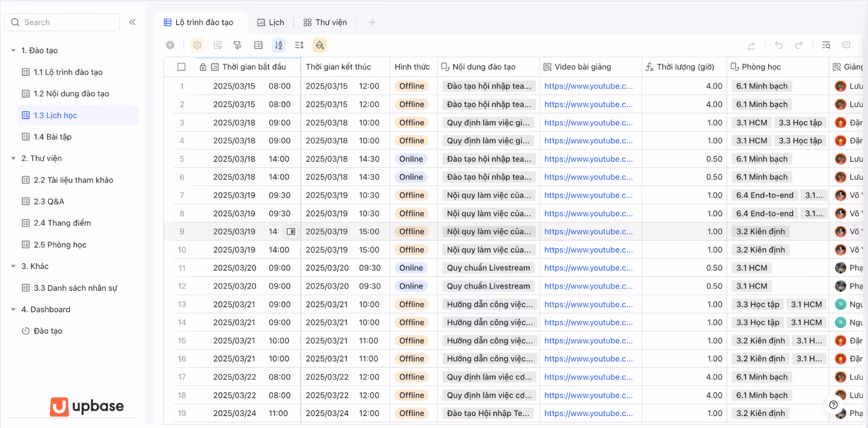The width and height of the screenshot is (868, 428).
Task: Switch to the Lộ trình đào tạo tab
Action: point(199,22)
